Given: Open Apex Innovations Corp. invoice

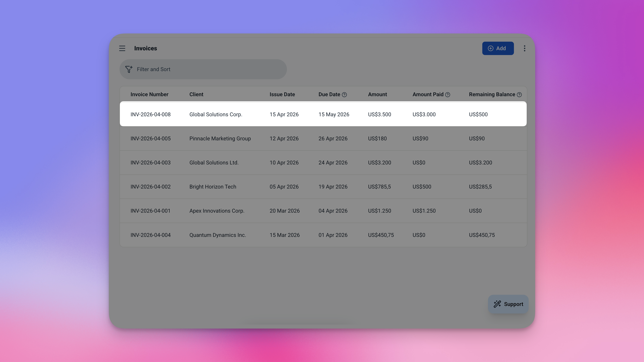Looking at the screenshot, I should pyautogui.click(x=217, y=211).
